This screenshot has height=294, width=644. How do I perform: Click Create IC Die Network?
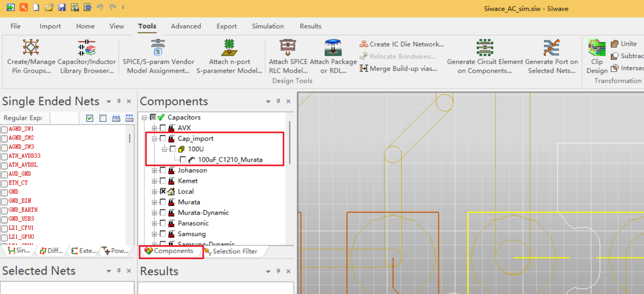pos(402,44)
